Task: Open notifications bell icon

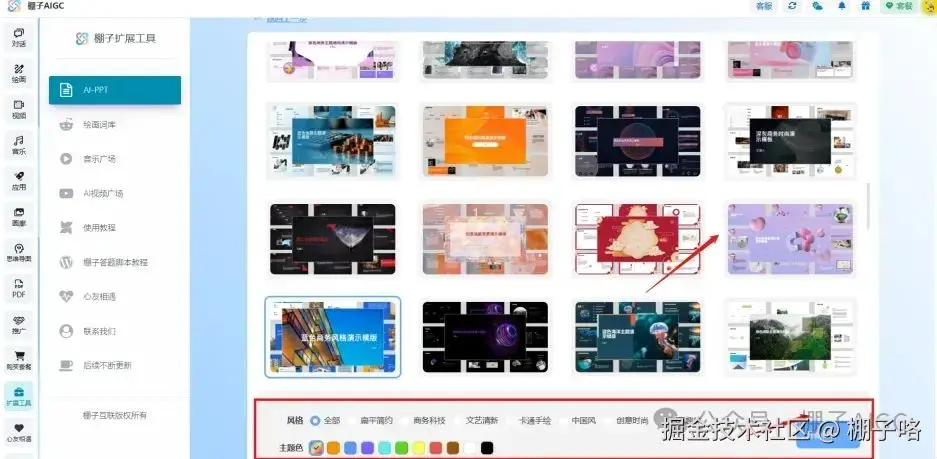Action: point(842,6)
